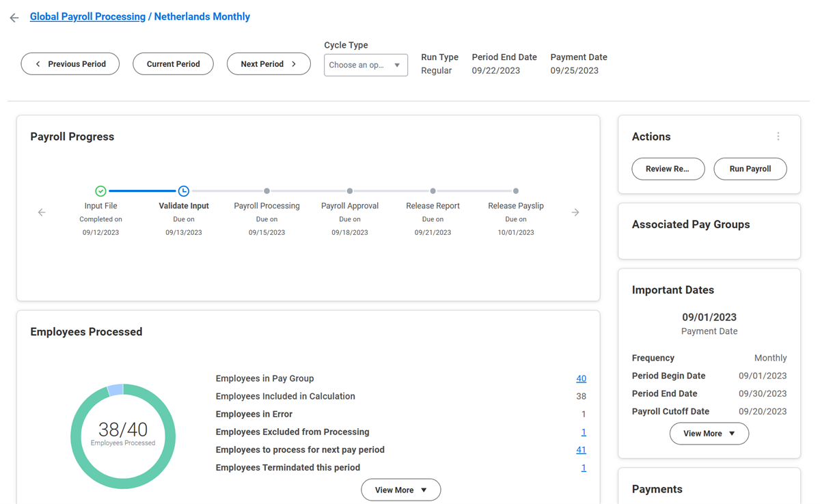The image size is (820, 504).
Task: Click the Employees in Error row label
Action: (254, 414)
